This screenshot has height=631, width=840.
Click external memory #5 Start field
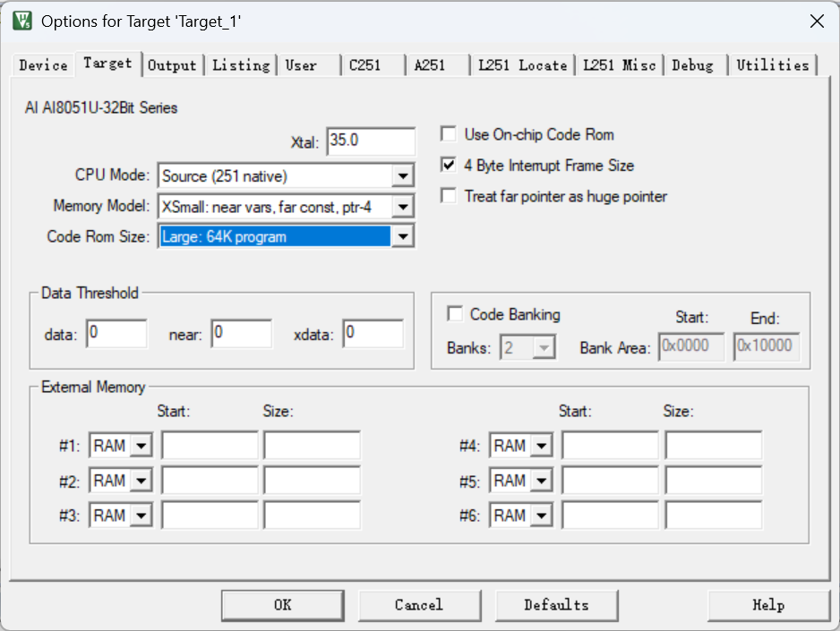coord(610,480)
